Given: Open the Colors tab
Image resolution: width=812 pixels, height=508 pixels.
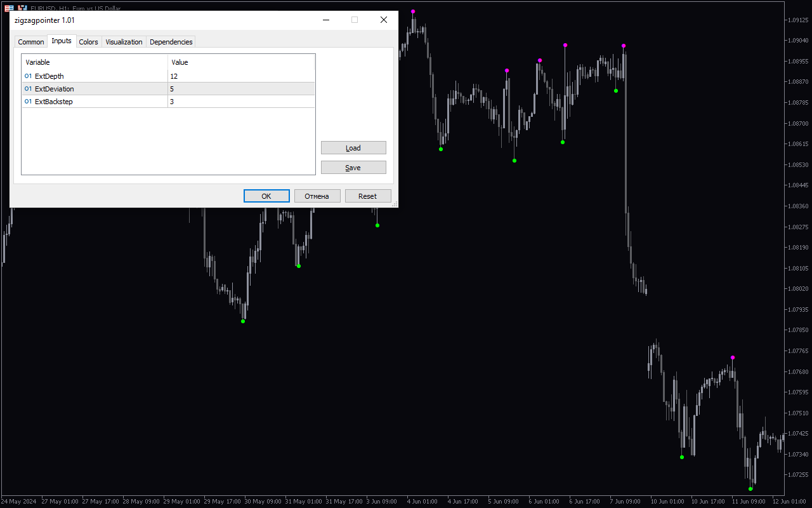Looking at the screenshot, I should (89, 42).
